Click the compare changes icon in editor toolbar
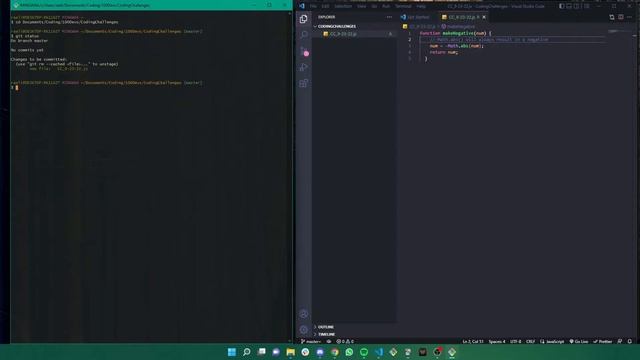 tap(612, 17)
